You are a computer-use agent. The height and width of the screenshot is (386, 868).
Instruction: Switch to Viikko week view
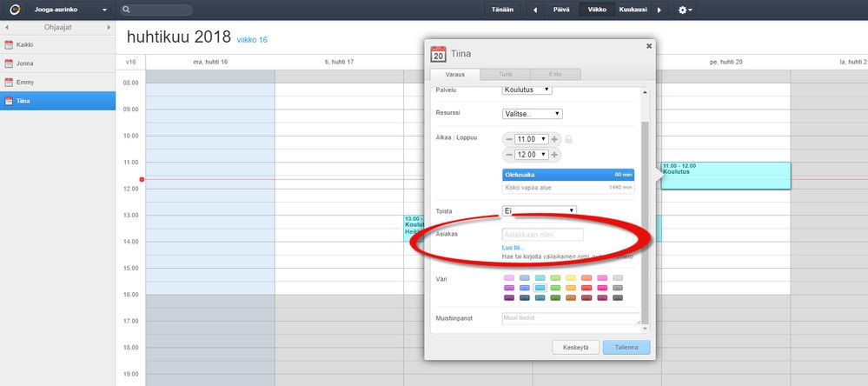(597, 10)
